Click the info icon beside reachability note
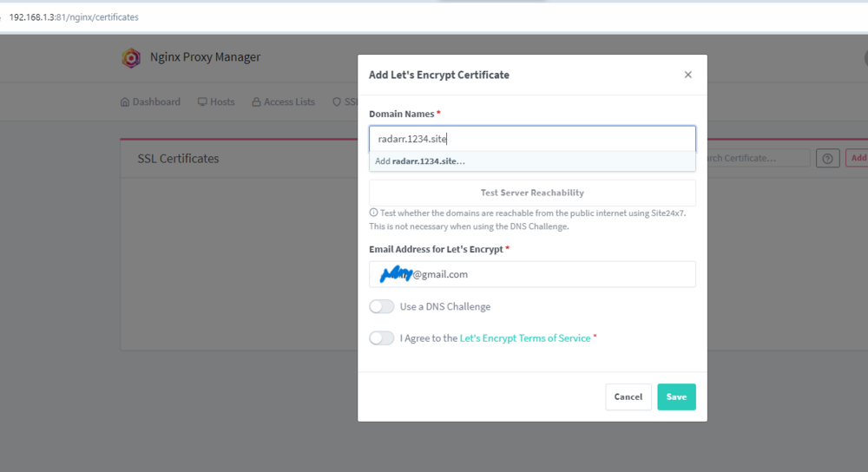Screen dimensions: 868x472 tap(373, 213)
